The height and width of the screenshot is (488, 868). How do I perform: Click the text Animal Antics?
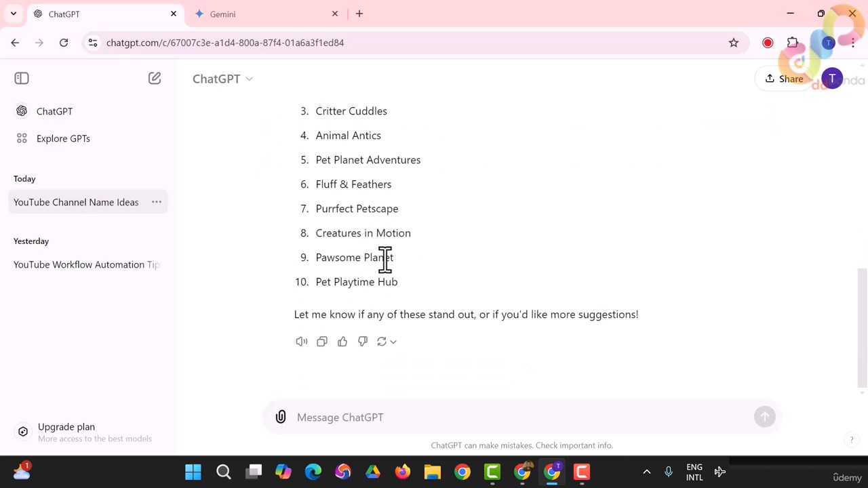pyautogui.click(x=349, y=136)
